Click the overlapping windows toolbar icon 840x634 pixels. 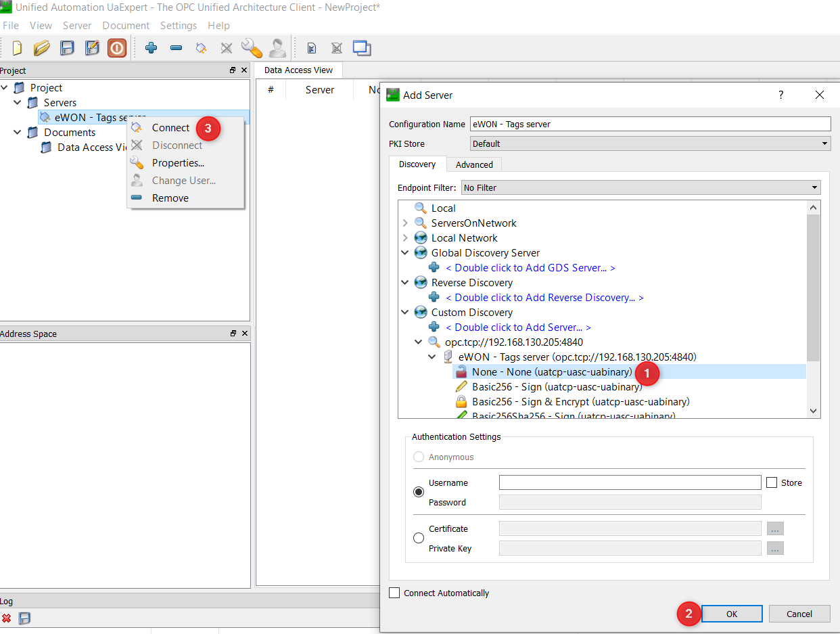click(x=362, y=48)
